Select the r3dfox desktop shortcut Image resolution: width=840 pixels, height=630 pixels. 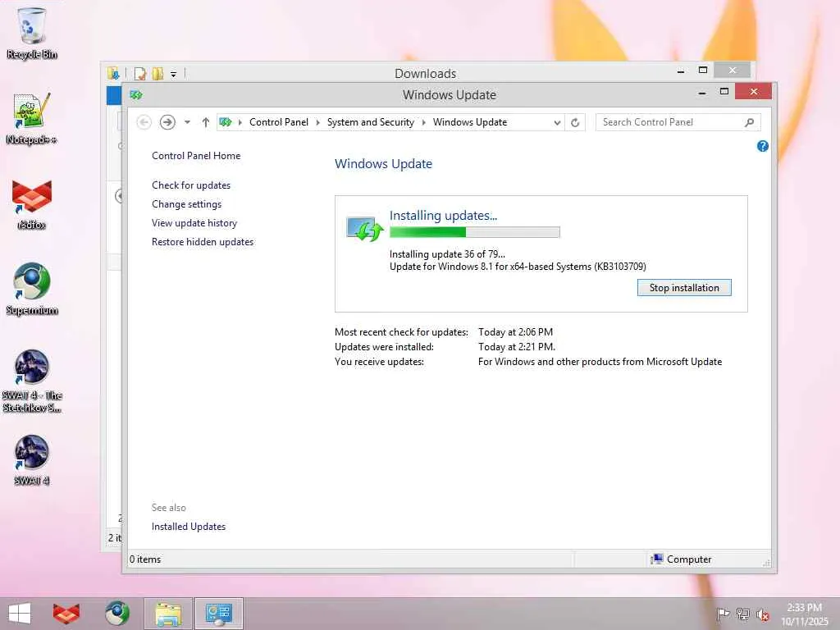coord(32,203)
